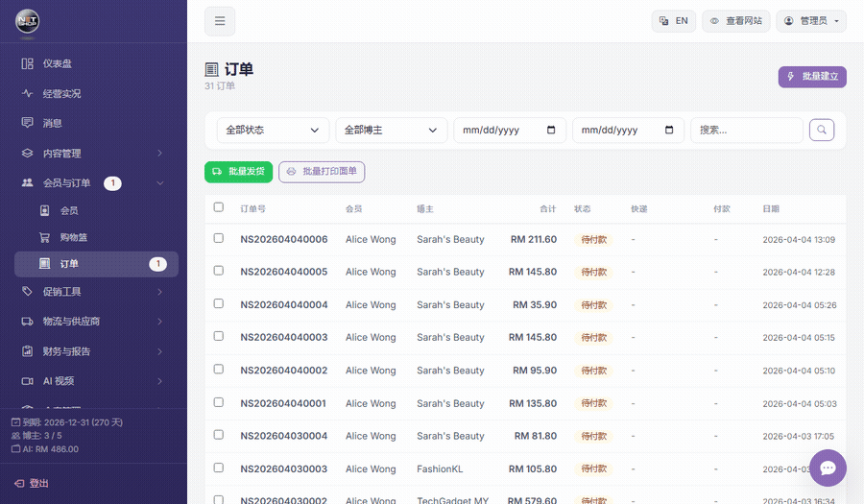
Task: Click the 订单 page title icon
Action: 211,69
